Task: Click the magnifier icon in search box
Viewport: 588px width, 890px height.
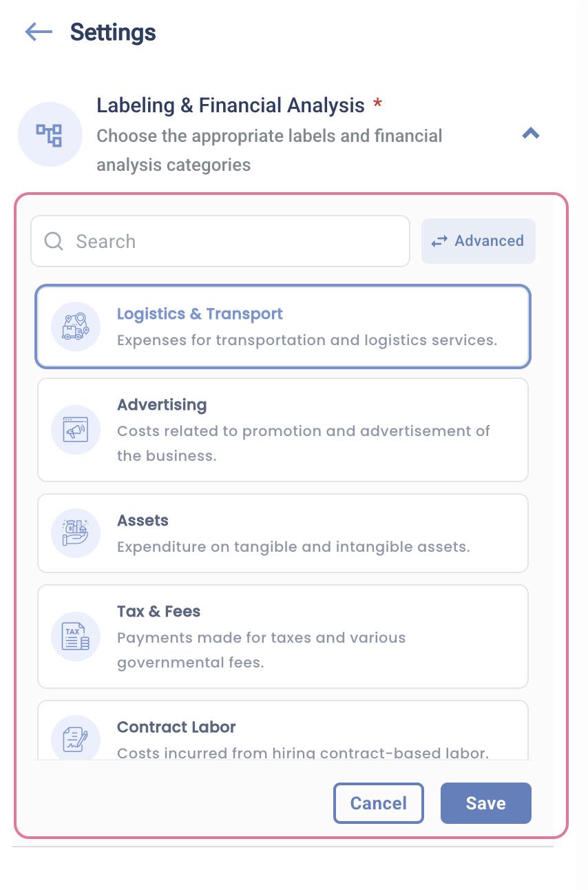Action: pos(54,241)
